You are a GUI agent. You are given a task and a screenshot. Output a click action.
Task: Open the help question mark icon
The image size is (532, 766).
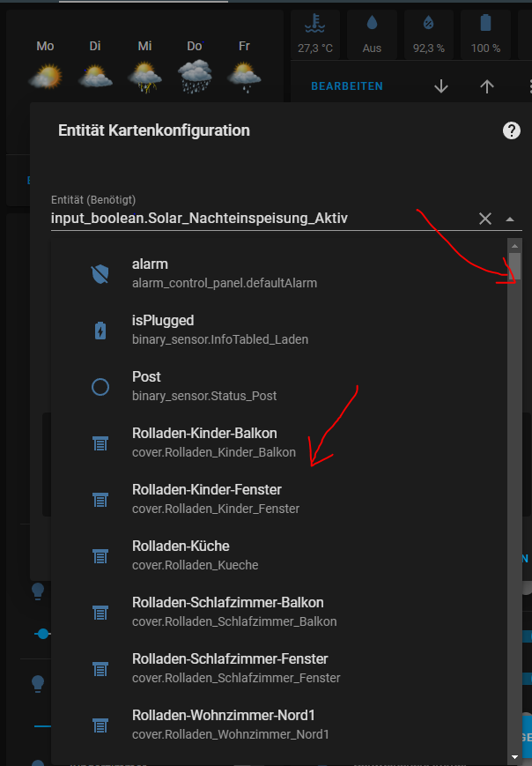coord(511,130)
